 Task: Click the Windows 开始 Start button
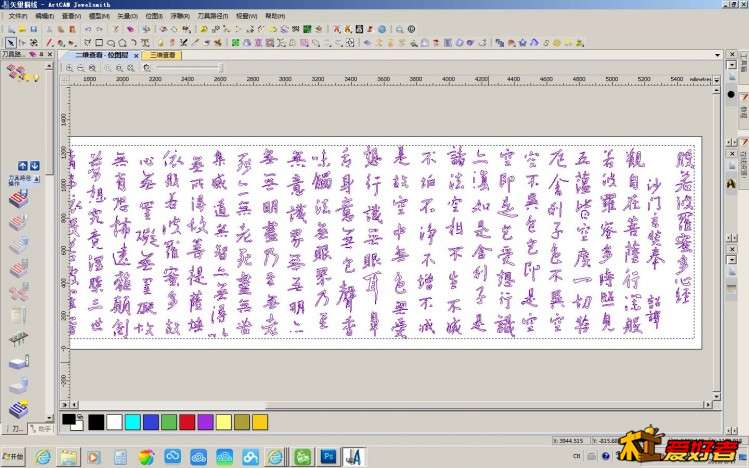pyautogui.click(x=13, y=457)
